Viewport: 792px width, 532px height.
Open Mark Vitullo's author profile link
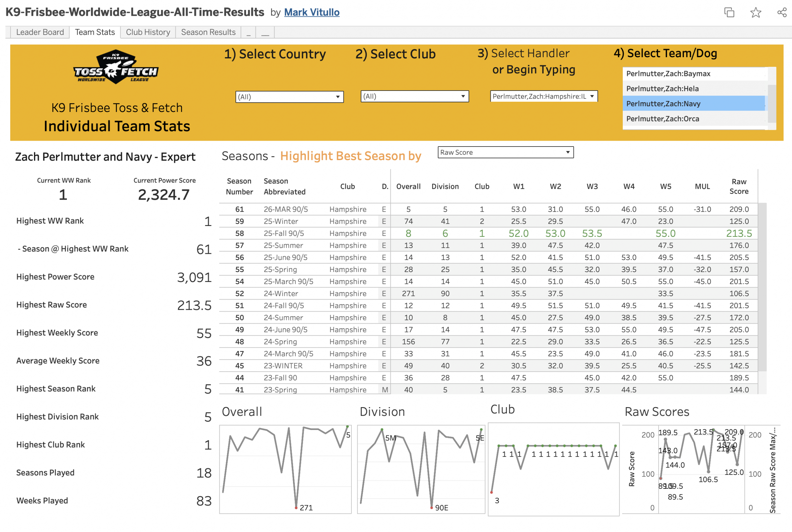pyautogui.click(x=311, y=13)
